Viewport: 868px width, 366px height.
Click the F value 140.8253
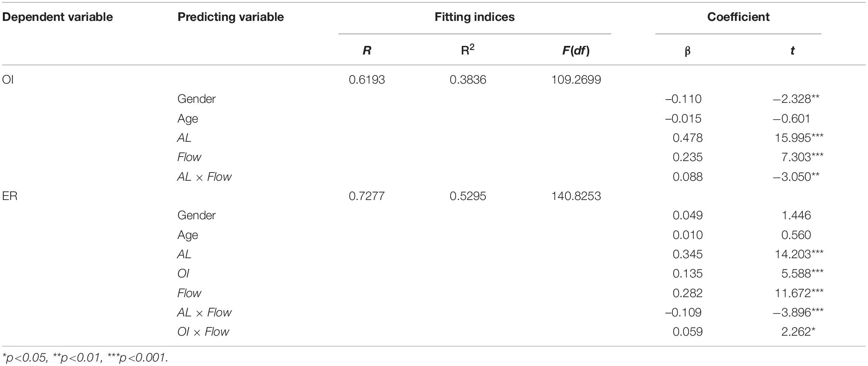(x=576, y=196)
